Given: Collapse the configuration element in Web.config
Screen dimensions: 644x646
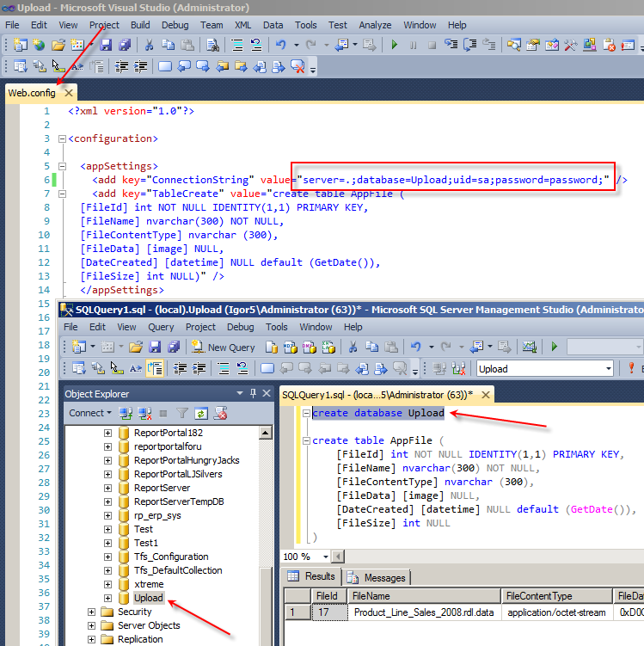Looking at the screenshot, I should 62,138.
